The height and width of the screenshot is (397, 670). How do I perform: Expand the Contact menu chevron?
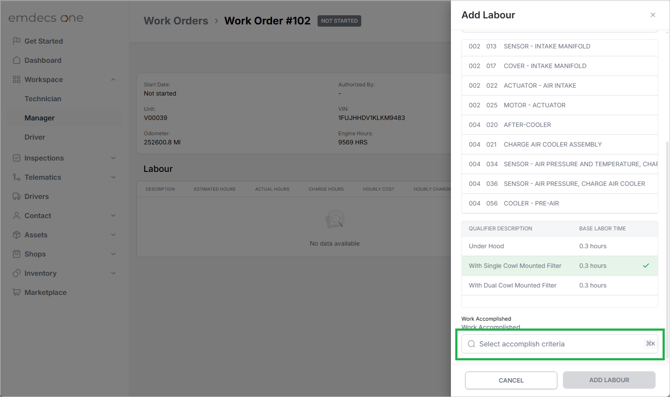point(113,216)
